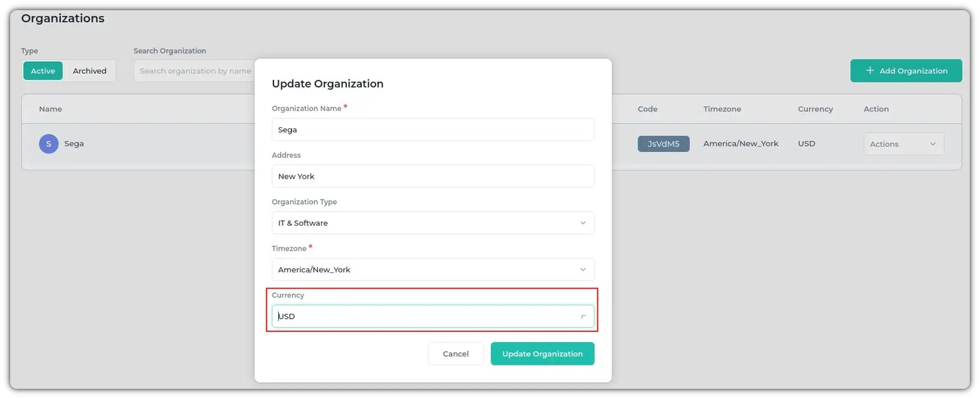Click the chevron arrow in Timezone field
Image resolution: width=980 pixels, height=399 pixels.
[x=582, y=270]
